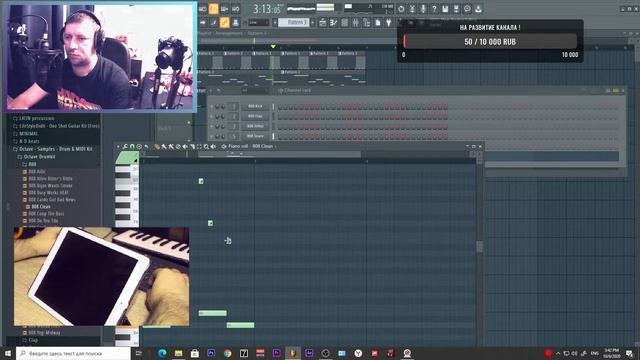640x360 pixels.
Task: Click the floppy disk save icon
Action: pos(445,9)
